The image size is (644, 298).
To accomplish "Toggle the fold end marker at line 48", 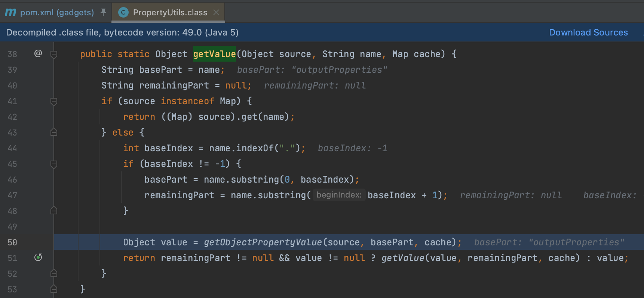I will [54, 211].
